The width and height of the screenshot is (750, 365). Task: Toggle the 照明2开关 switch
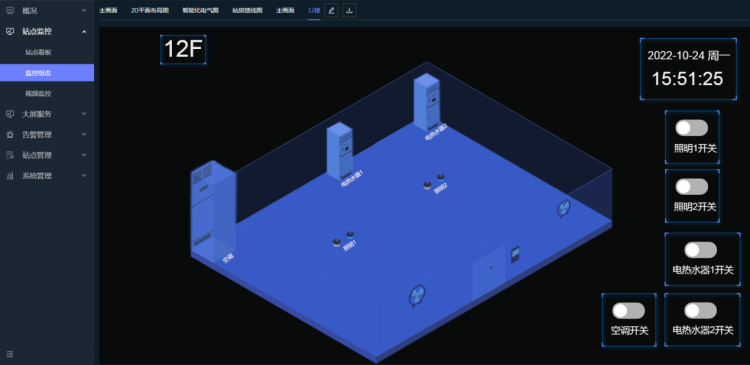click(x=691, y=187)
